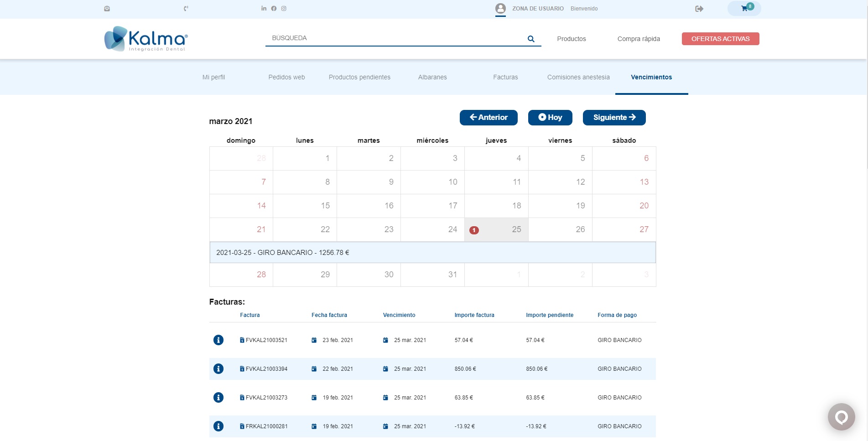Click the Importe pendiente column header
868x441 pixels.
click(550, 315)
